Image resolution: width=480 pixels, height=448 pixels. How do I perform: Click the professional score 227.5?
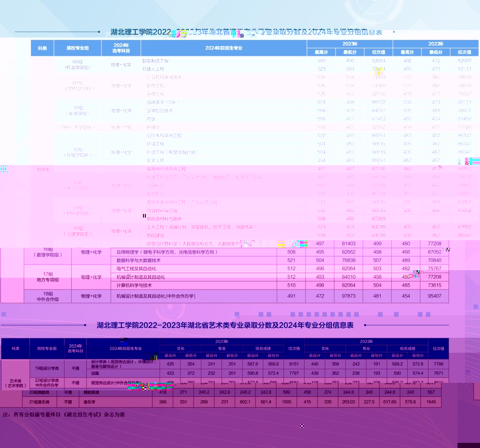(369, 402)
